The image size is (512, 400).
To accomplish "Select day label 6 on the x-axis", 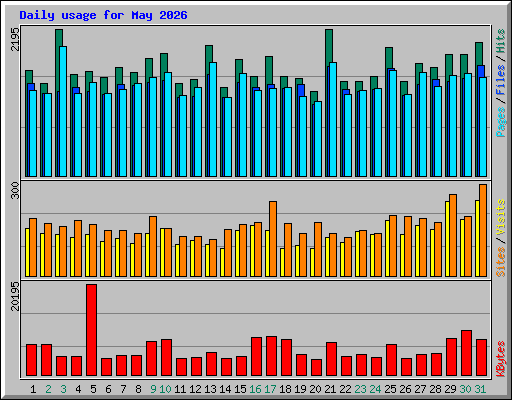I will [x=108, y=389].
